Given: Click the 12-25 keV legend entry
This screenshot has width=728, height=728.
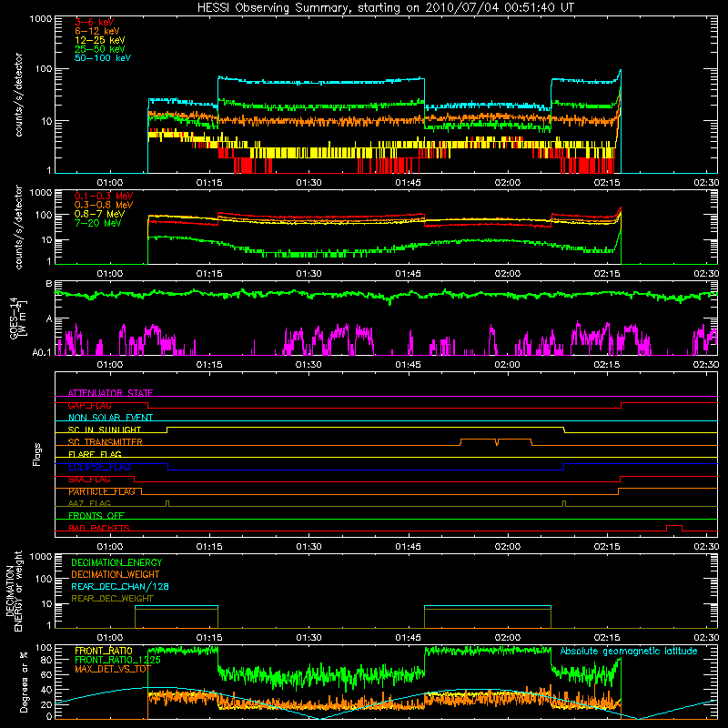Looking at the screenshot, I should (x=100, y=40).
